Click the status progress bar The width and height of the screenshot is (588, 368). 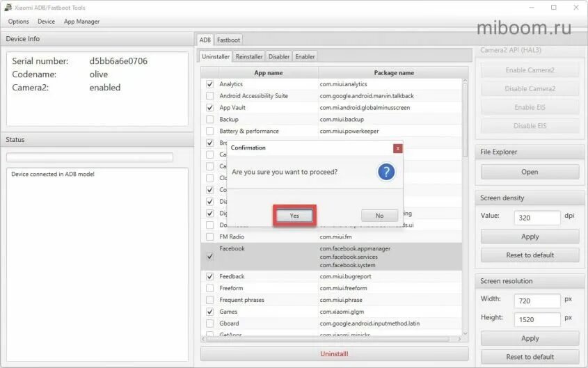[x=90, y=157]
